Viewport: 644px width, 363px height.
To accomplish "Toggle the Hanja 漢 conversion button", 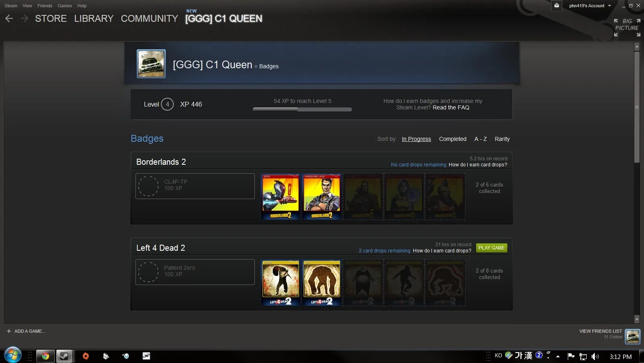I will click(x=528, y=356).
